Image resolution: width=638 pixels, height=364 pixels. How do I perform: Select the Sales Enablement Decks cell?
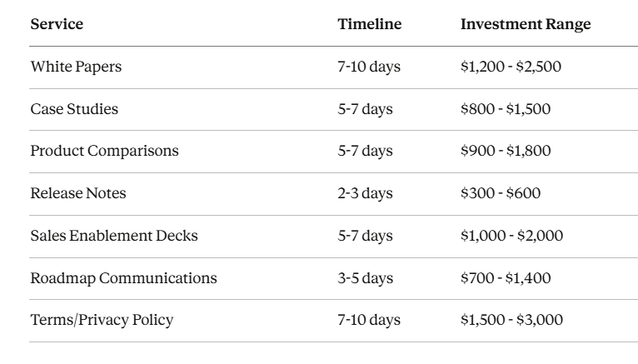tap(114, 236)
